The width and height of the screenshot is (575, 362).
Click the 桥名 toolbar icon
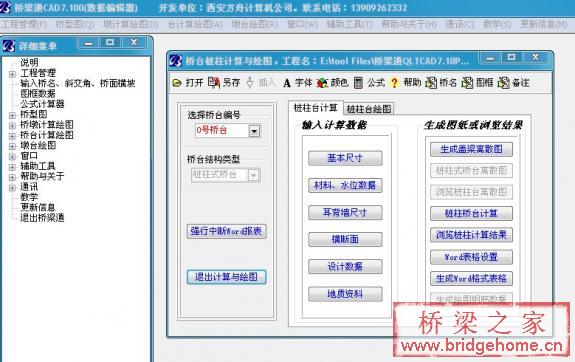(x=431, y=83)
